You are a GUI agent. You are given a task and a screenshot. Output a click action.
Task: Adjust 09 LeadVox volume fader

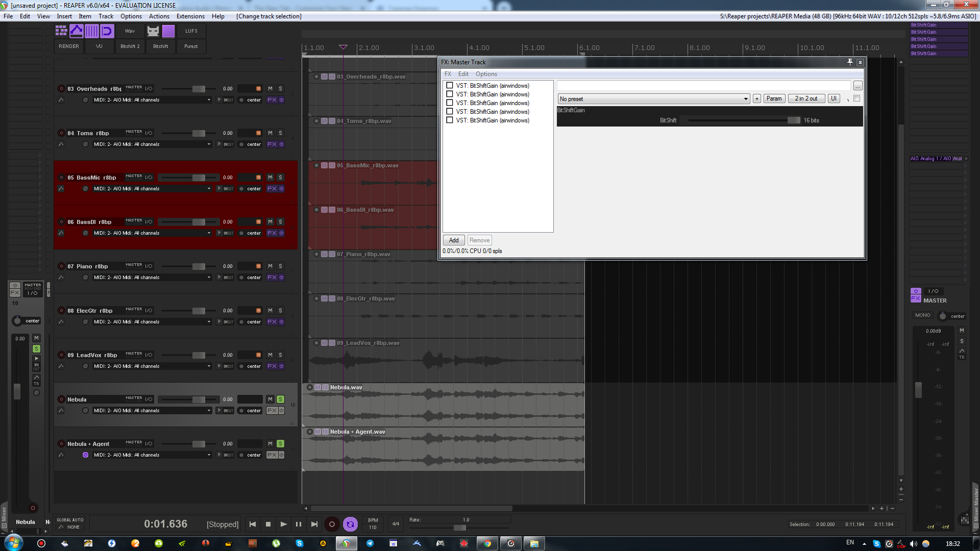[199, 355]
